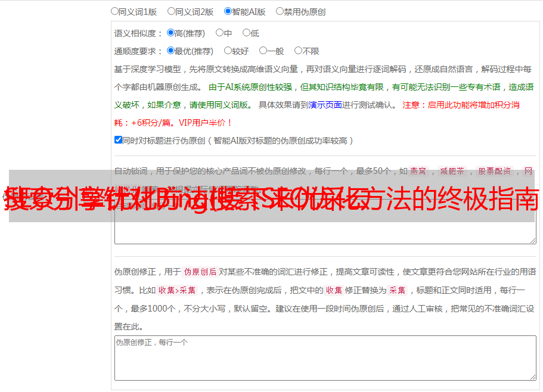This screenshot has width=543, height=392.
Task: Select the 同义词1版 radio option
Action: click(114, 11)
